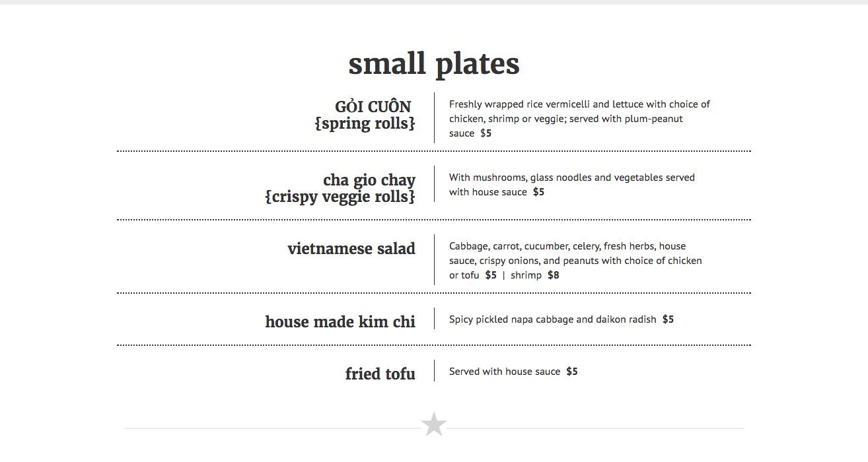Click the "small plates" section heading
This screenshot has height=462, width=868.
click(434, 63)
